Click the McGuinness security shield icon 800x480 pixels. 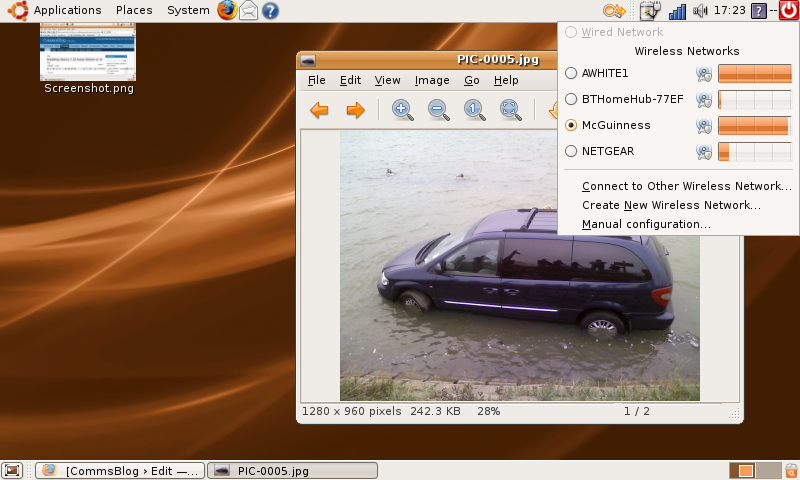[x=704, y=126]
